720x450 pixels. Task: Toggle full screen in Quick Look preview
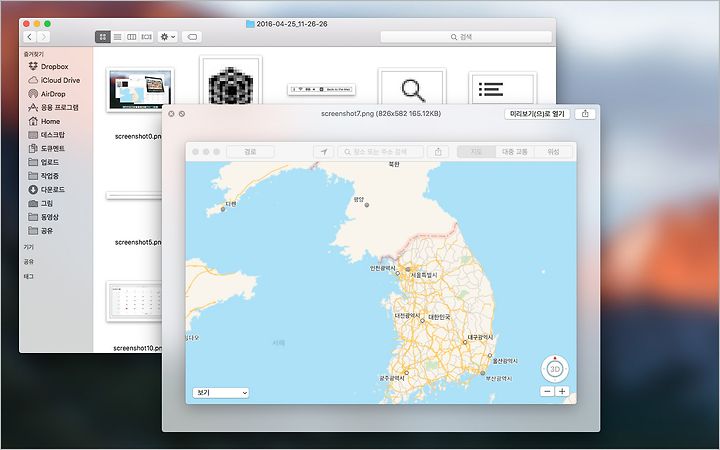coord(182,114)
